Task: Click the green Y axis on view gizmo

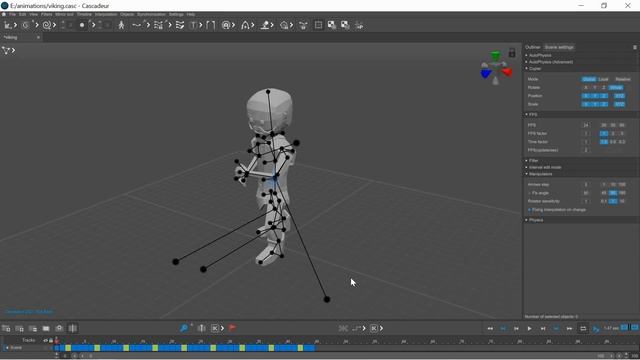Action: (x=496, y=56)
